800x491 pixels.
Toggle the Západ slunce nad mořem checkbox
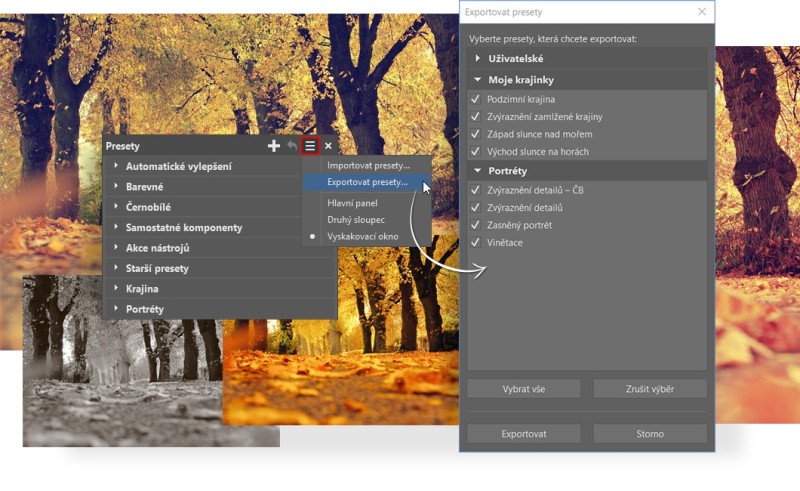[x=476, y=134]
